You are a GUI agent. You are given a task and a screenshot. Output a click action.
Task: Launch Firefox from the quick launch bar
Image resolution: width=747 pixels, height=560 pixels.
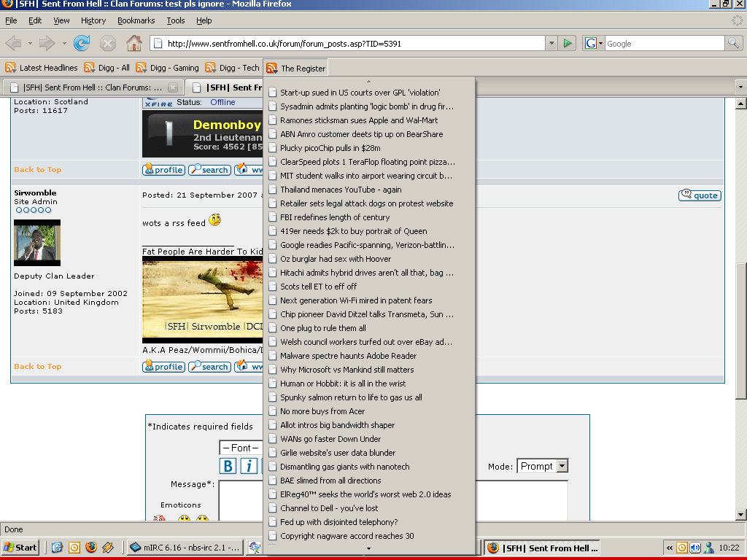(x=90, y=548)
